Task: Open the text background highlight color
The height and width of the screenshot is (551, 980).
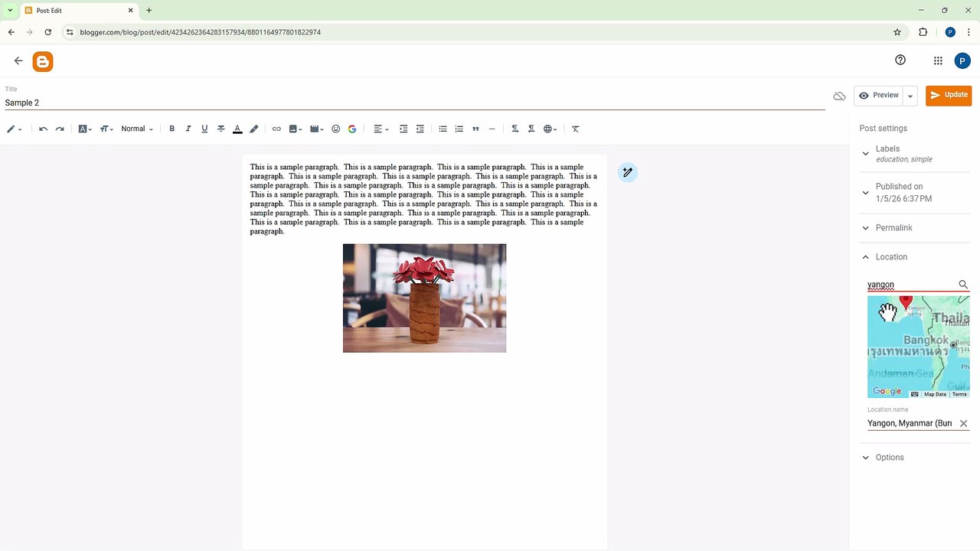Action: point(254,129)
